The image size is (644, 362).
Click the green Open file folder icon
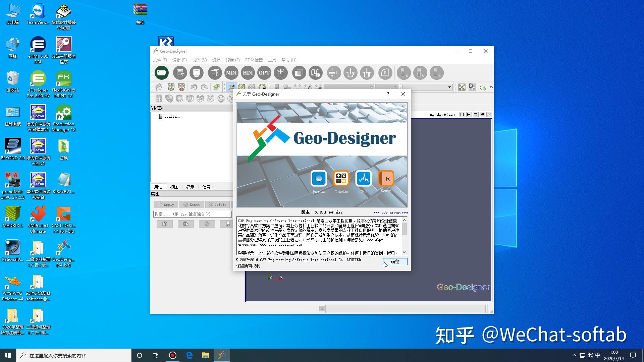coord(162,73)
